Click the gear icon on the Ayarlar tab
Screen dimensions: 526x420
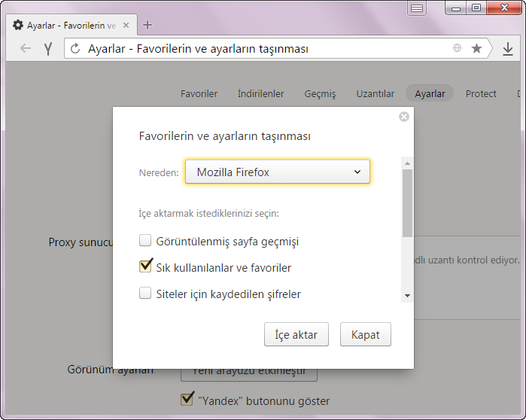pyautogui.click(x=18, y=25)
